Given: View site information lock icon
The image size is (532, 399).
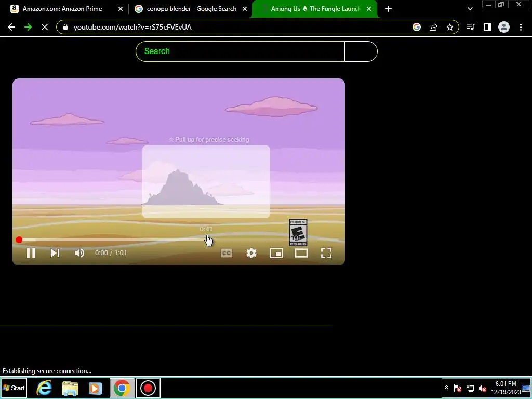Looking at the screenshot, I should (x=65, y=27).
